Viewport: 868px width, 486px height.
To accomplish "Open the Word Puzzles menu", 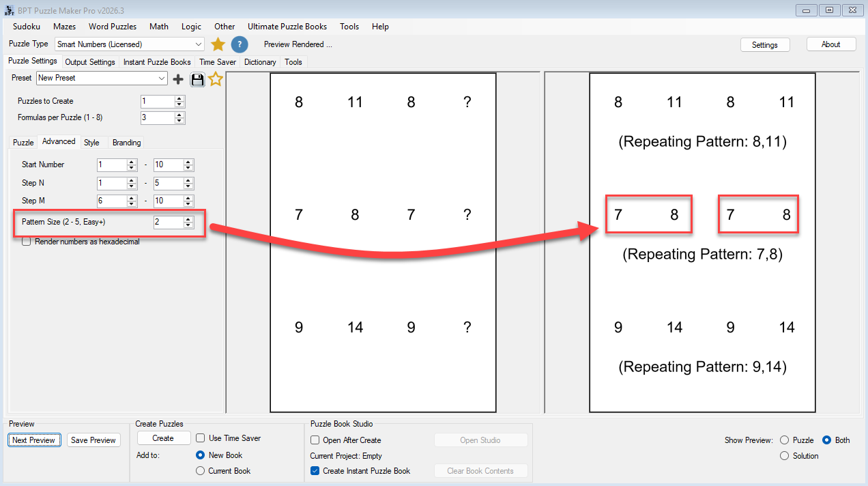I will (x=113, y=27).
